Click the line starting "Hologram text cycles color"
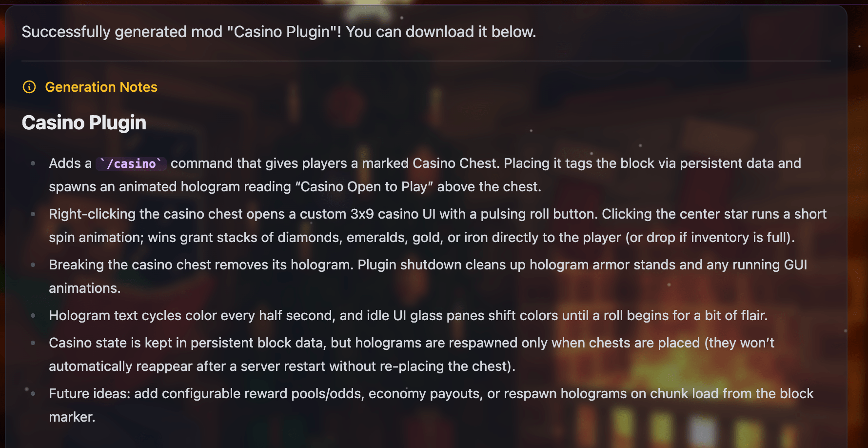This screenshot has height=448, width=868. [x=408, y=316]
